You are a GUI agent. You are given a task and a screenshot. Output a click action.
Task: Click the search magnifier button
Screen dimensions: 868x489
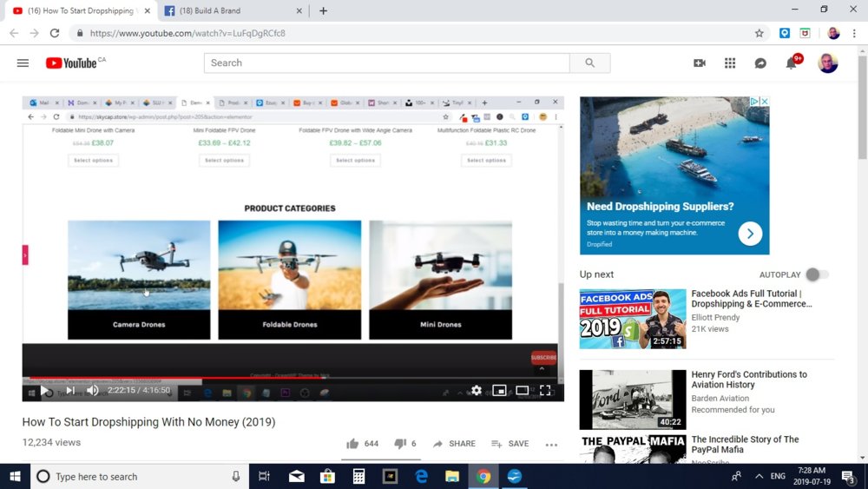click(590, 63)
